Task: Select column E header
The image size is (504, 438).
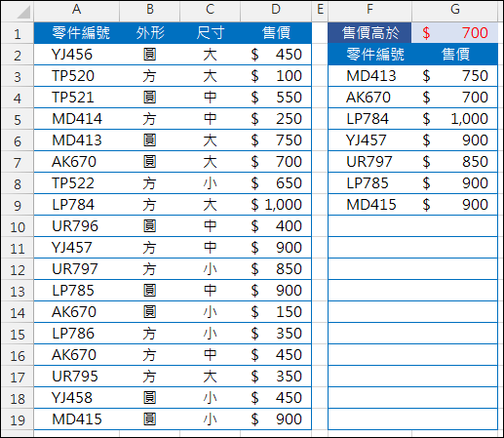Action: tap(320, 10)
